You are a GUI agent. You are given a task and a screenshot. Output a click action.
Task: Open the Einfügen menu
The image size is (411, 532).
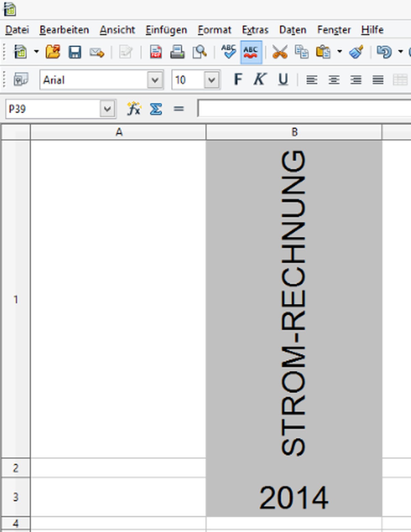click(x=166, y=30)
